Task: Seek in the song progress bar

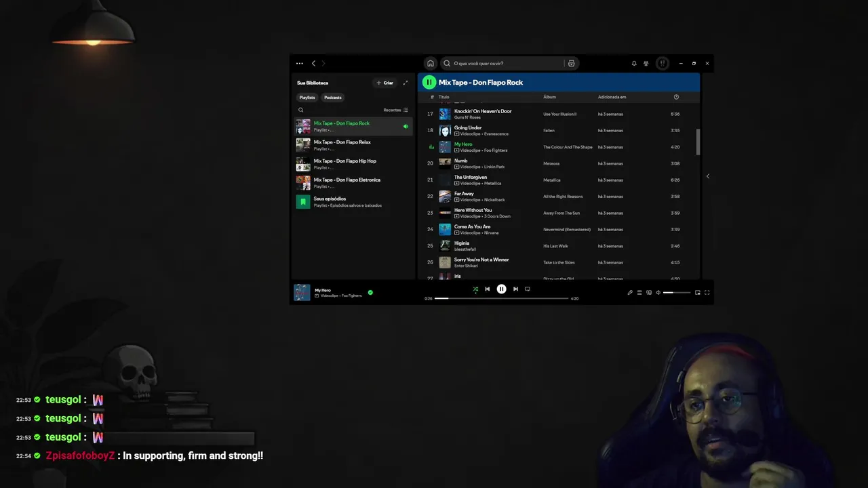Action: click(x=501, y=298)
